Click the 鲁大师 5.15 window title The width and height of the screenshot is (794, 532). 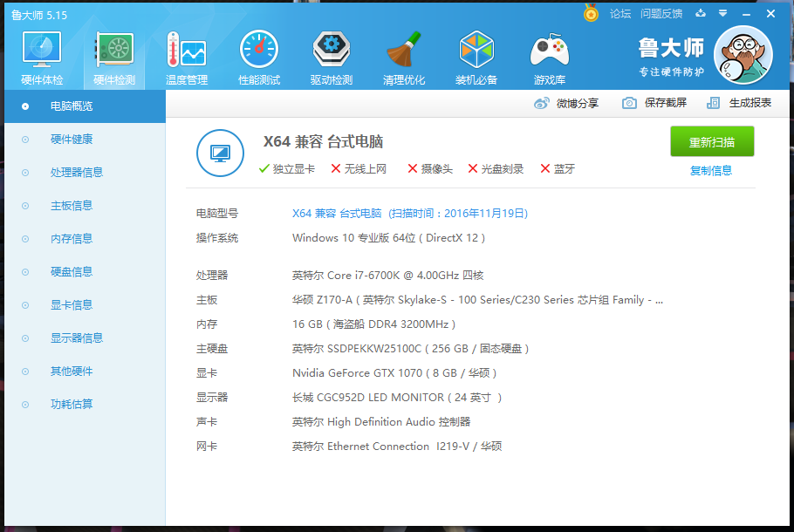click(x=39, y=15)
